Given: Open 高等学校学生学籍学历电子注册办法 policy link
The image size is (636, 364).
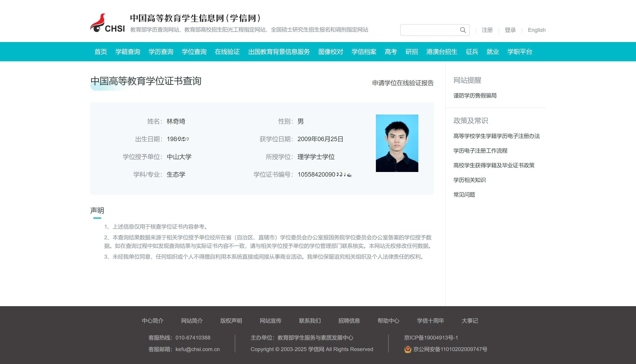Looking at the screenshot, I should 496,136.
